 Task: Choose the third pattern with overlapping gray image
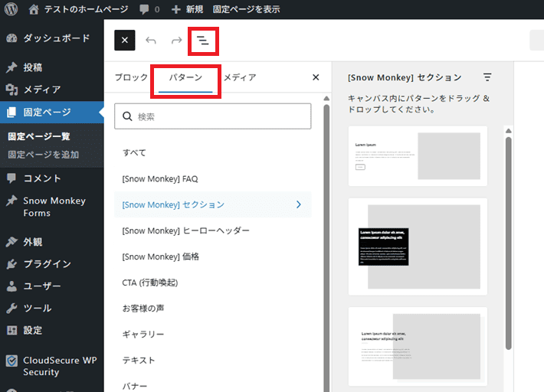click(418, 347)
